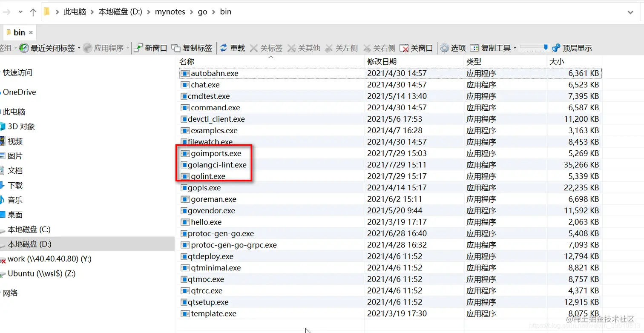The image size is (644, 333).
Task: Select the protoc-gen-go-grpc.exe file name
Action: pyautogui.click(x=234, y=245)
